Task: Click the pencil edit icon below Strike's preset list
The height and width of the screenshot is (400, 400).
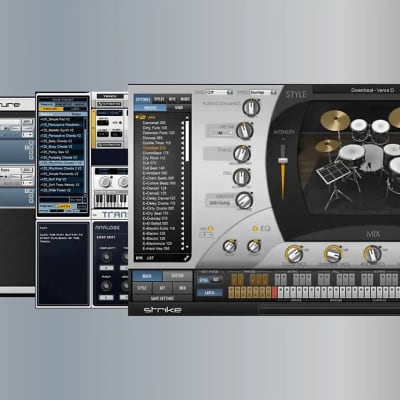Action: (x=186, y=258)
